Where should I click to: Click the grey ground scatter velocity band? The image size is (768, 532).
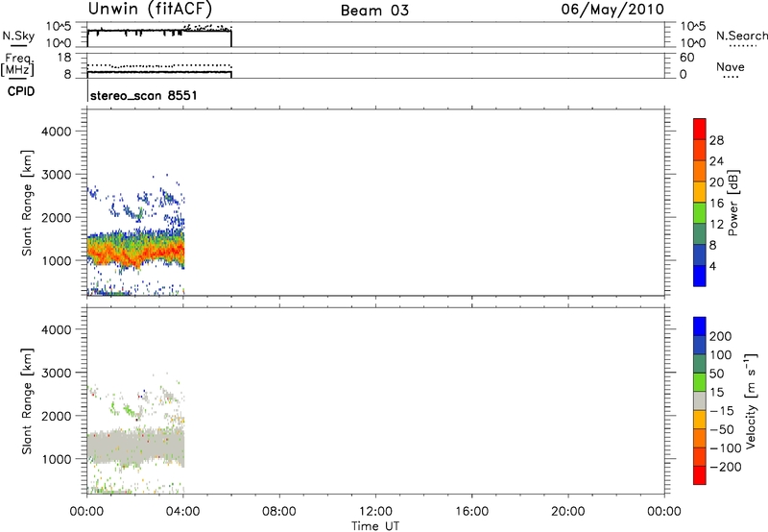[x=135, y=447]
